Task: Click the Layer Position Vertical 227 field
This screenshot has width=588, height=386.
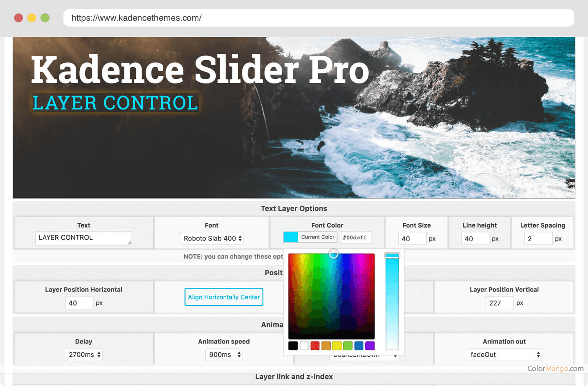Action: pos(499,303)
